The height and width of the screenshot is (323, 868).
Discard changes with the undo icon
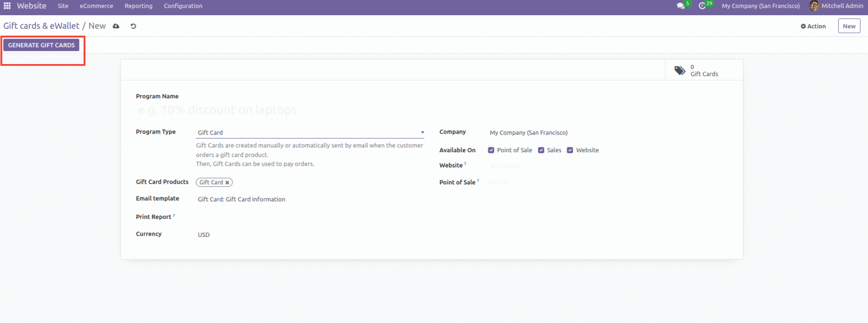click(133, 26)
